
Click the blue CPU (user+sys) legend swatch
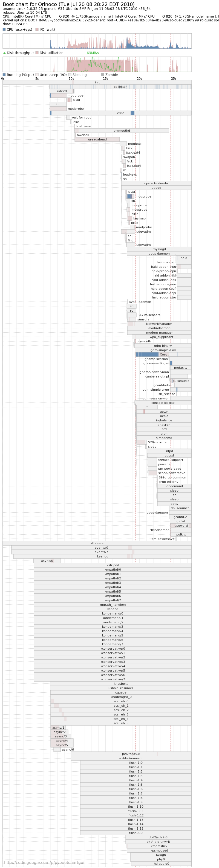tap(4, 30)
